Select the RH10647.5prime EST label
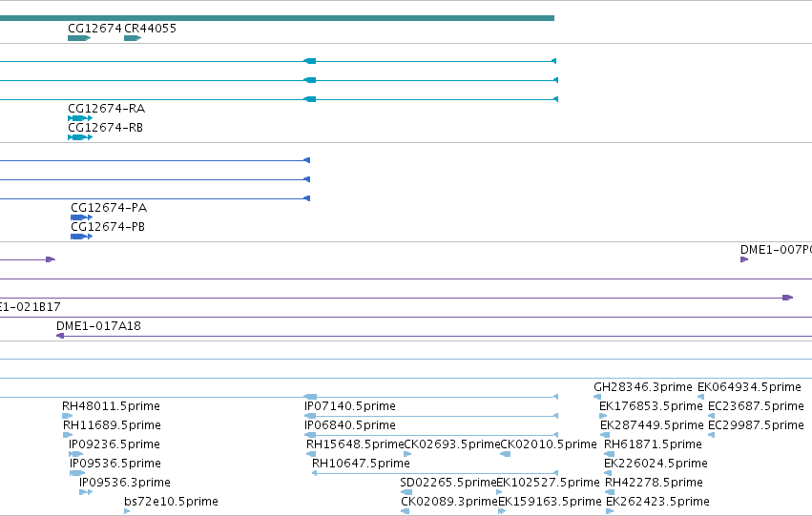The image size is (812, 516). point(361,464)
